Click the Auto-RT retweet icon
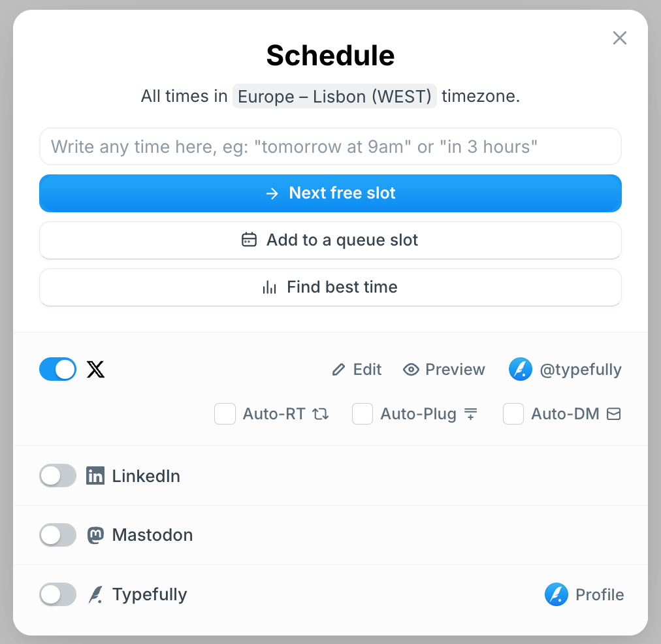This screenshot has height=644, width=661. coord(321,413)
